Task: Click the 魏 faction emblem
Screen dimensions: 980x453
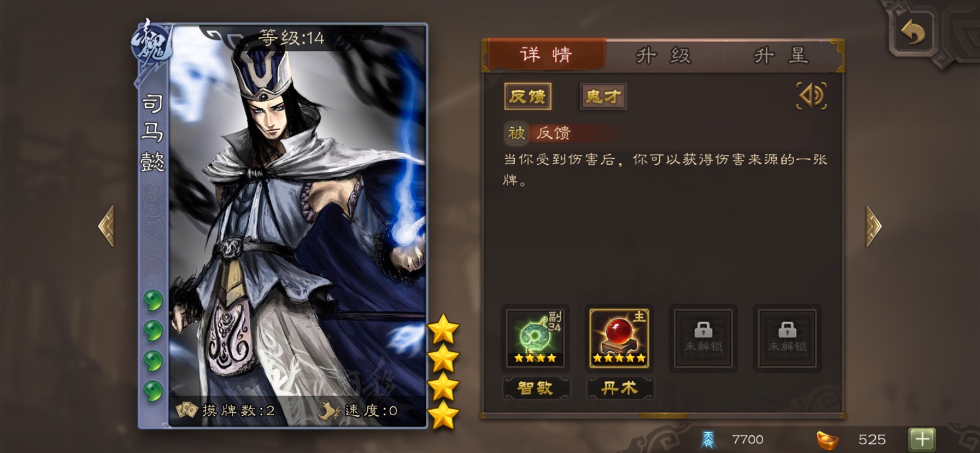Action: pyautogui.click(x=150, y=44)
